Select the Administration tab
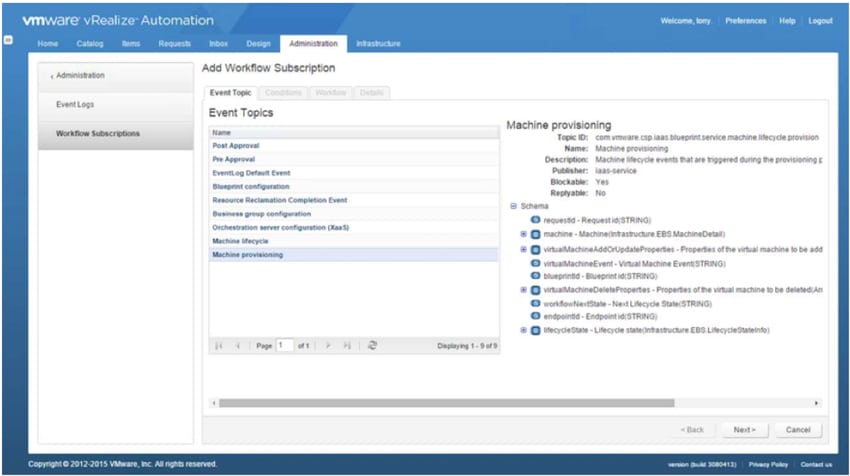 click(x=313, y=43)
